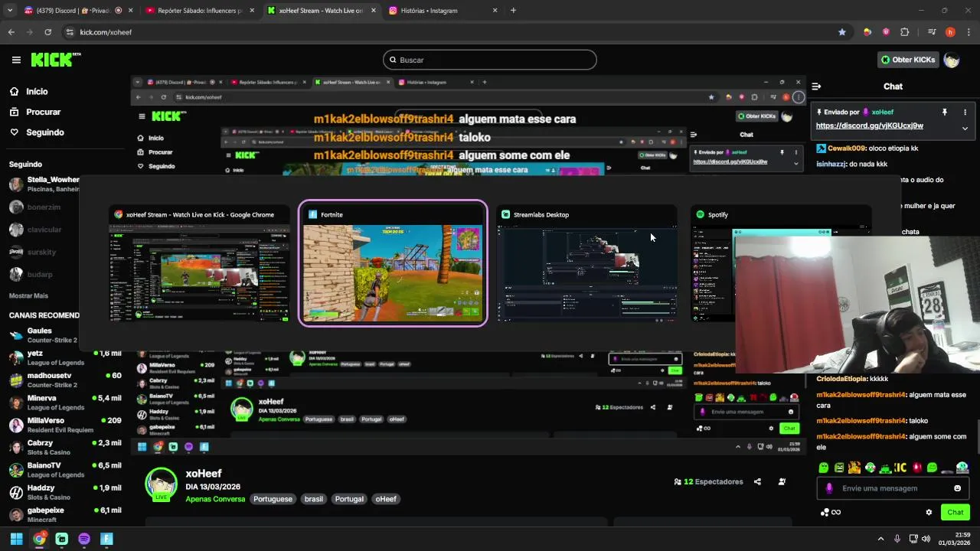
Task: Check the KICKs points balance icon
Action: tap(829, 512)
